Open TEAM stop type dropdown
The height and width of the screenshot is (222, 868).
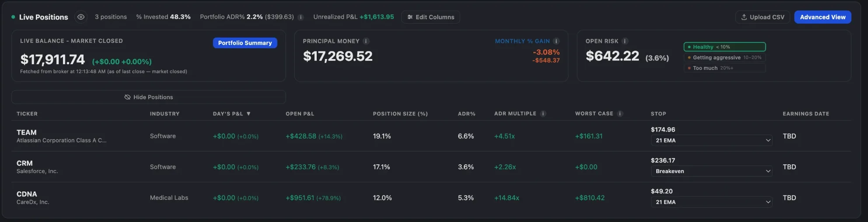coord(712,140)
